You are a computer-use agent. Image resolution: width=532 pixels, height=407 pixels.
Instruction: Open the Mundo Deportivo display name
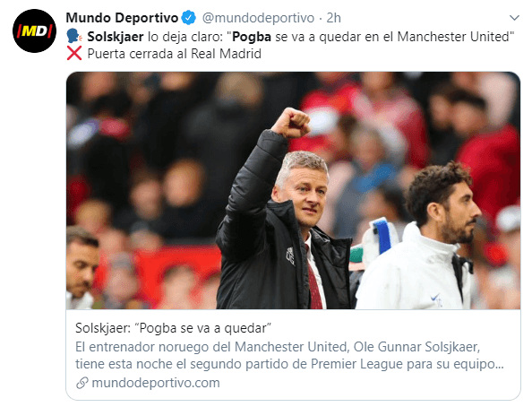122,18
